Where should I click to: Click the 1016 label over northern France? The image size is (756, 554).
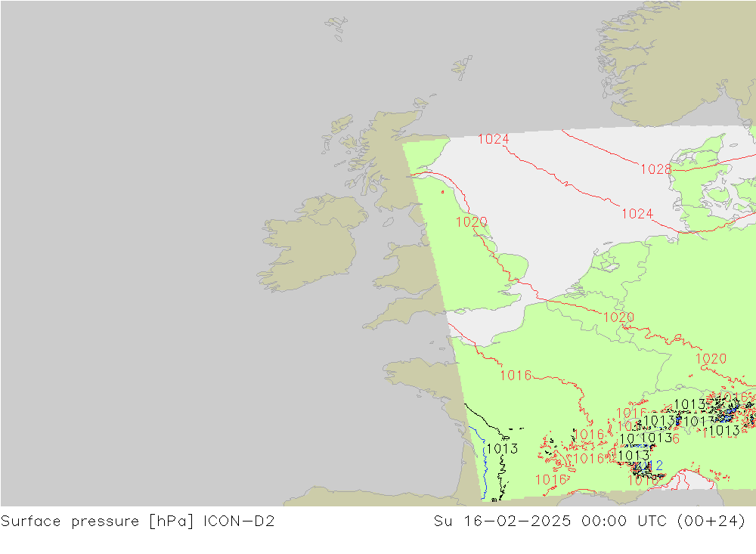tap(516, 375)
